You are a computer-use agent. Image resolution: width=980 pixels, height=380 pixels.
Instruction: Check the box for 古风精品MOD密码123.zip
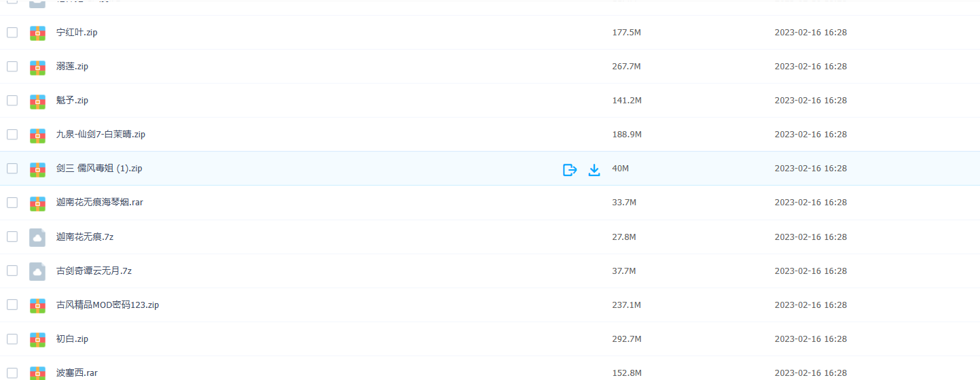(12, 305)
